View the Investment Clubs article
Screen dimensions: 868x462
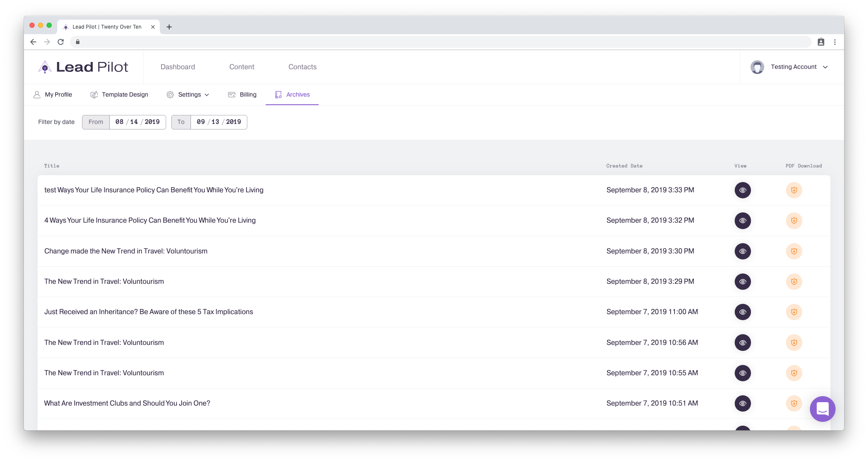742,403
